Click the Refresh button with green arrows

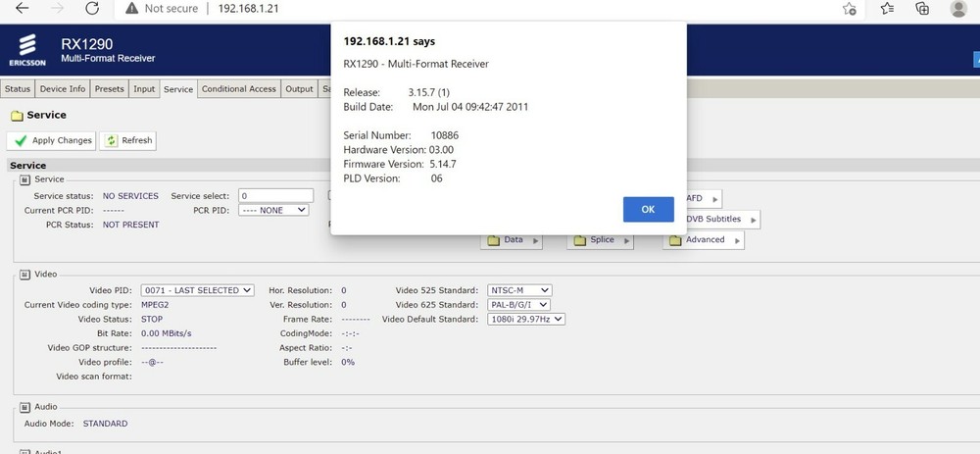[128, 140]
